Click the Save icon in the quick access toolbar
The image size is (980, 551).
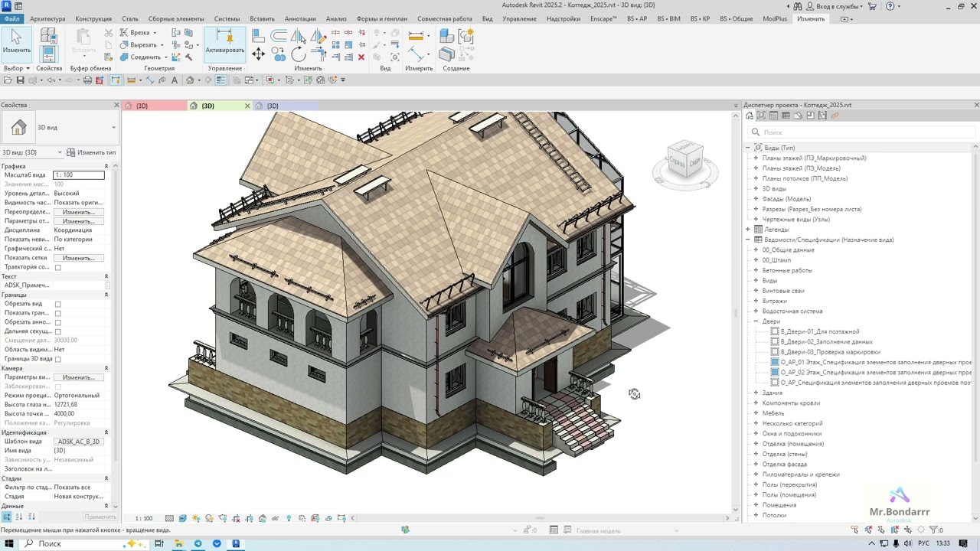(20, 80)
